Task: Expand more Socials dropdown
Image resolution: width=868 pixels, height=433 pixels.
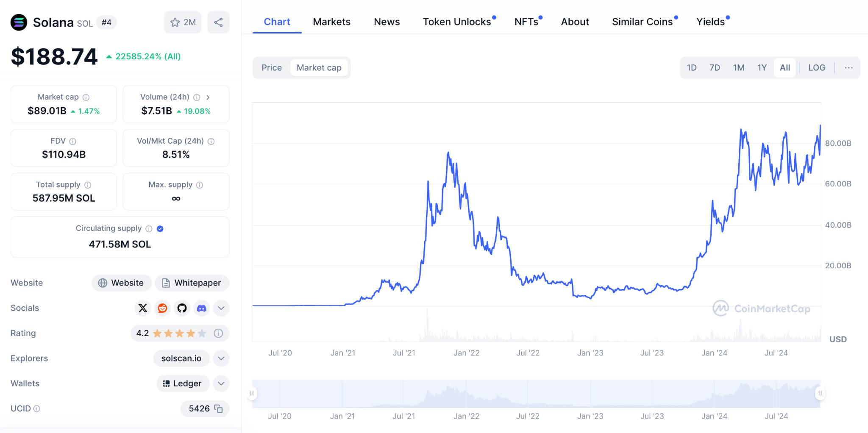Action: click(x=221, y=308)
